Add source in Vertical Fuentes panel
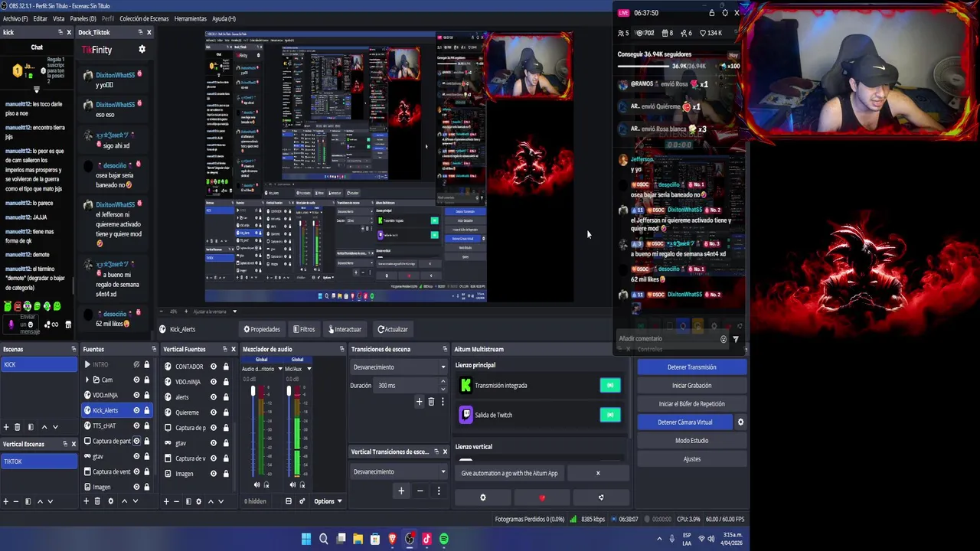 (x=165, y=501)
